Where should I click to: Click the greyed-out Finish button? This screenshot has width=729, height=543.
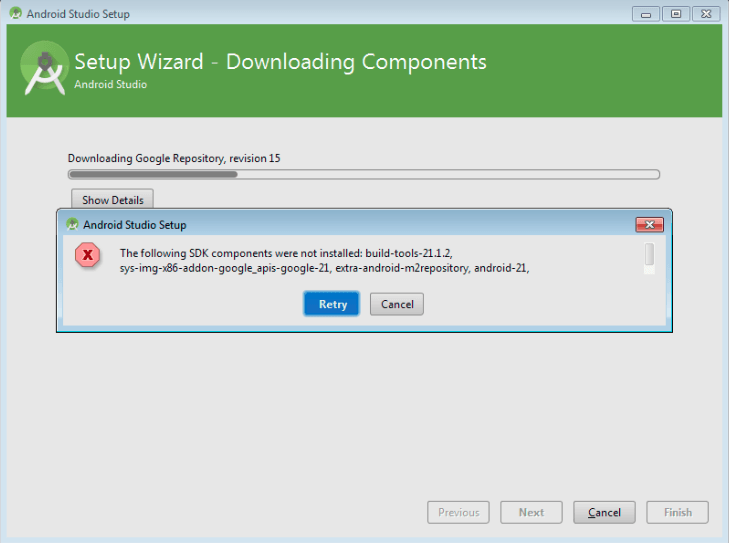(x=677, y=512)
